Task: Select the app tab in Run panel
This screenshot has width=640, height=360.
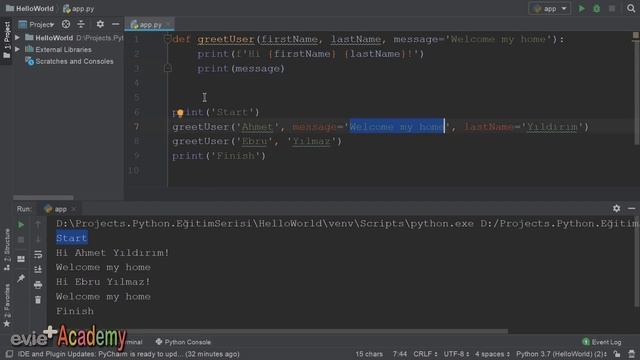Action: coord(60,209)
